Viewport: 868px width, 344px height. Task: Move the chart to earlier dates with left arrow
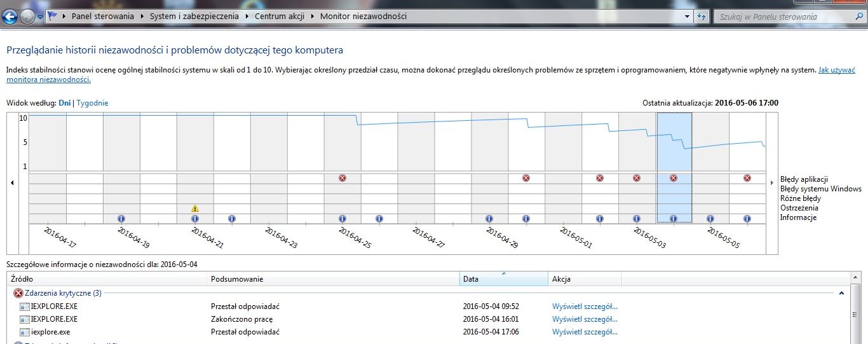[x=11, y=182]
